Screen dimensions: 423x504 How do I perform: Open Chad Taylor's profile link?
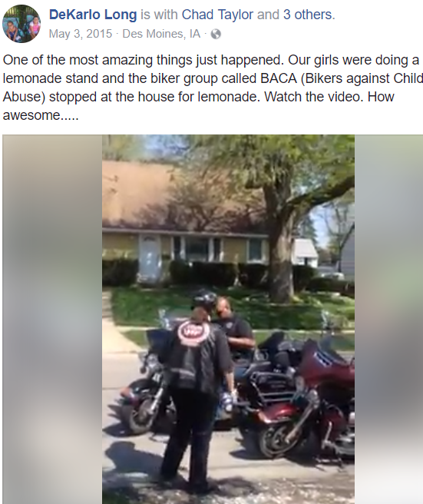(217, 15)
